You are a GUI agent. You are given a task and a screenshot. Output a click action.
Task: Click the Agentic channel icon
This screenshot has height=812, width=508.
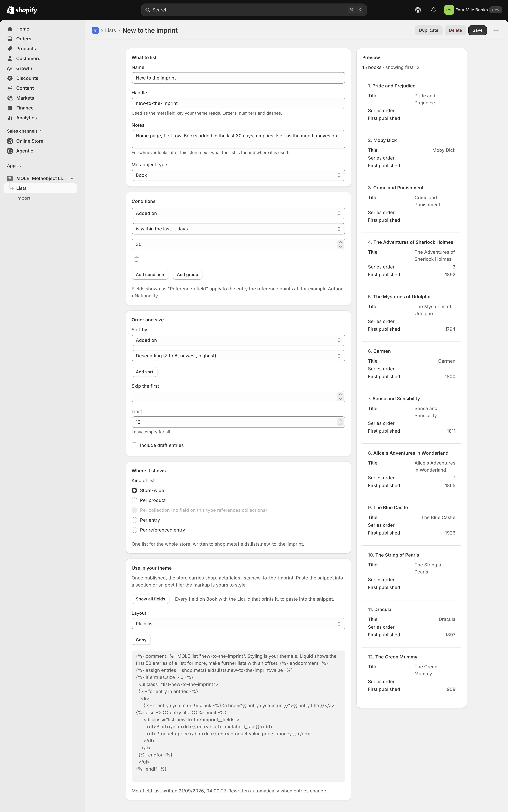tap(10, 151)
